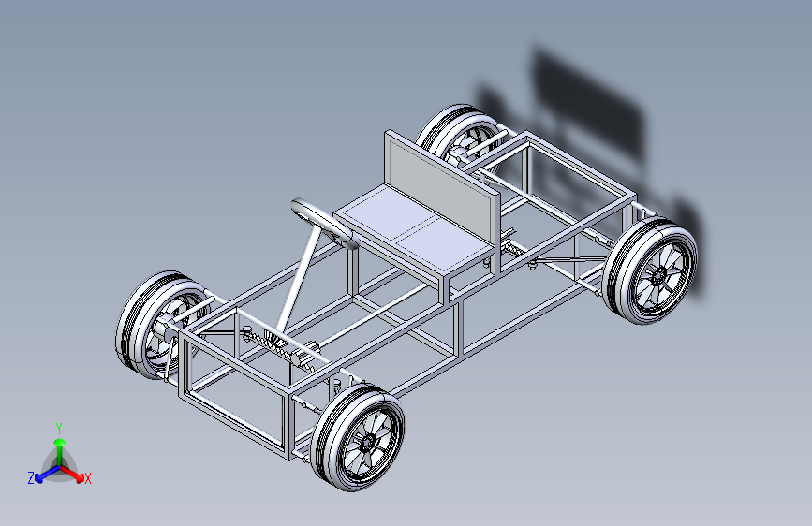Click the green Y axis of the triad

coord(60,450)
